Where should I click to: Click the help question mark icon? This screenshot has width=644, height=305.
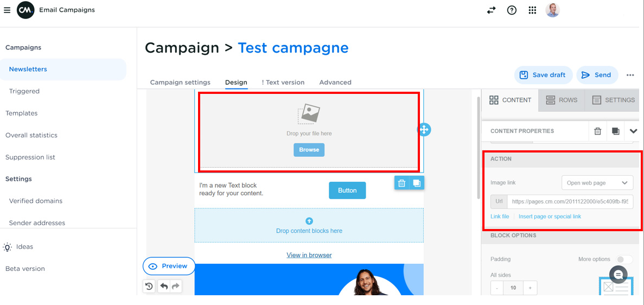point(512,10)
